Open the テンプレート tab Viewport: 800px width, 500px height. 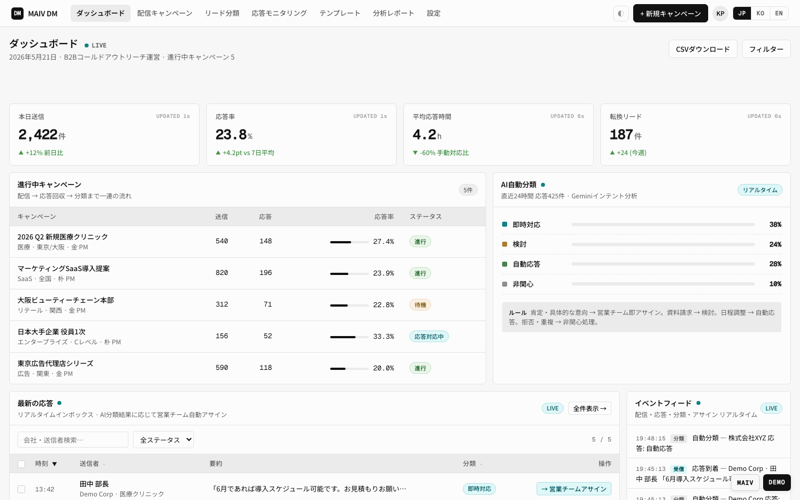point(340,13)
